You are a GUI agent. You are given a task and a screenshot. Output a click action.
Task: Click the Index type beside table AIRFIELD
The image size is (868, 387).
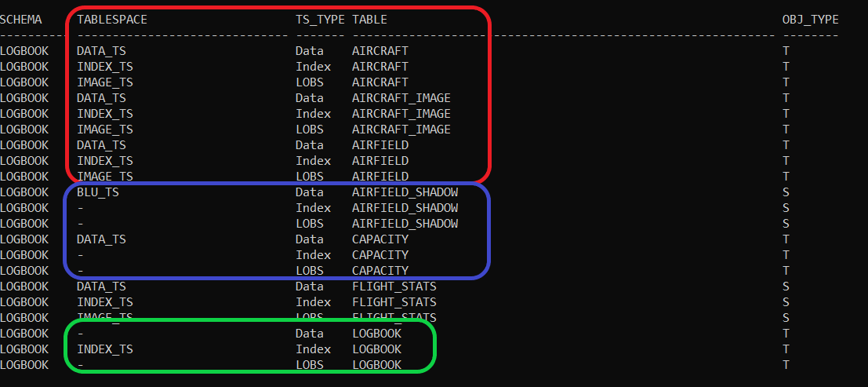point(313,161)
